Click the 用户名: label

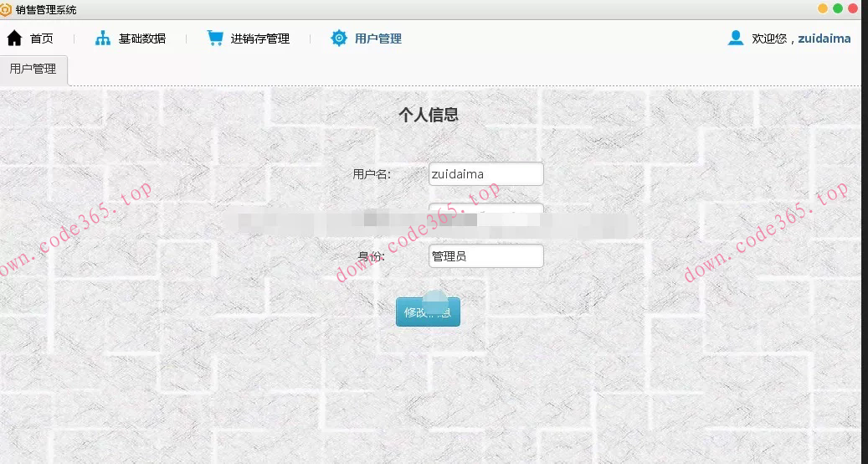pos(372,174)
